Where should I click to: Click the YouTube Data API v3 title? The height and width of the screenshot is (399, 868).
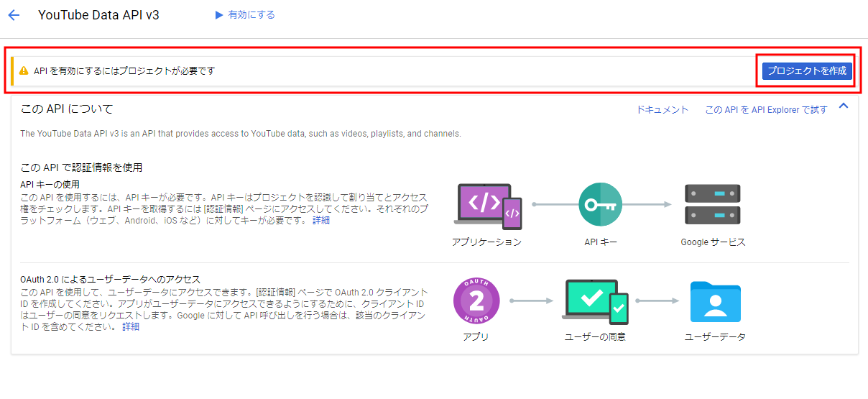pos(98,15)
